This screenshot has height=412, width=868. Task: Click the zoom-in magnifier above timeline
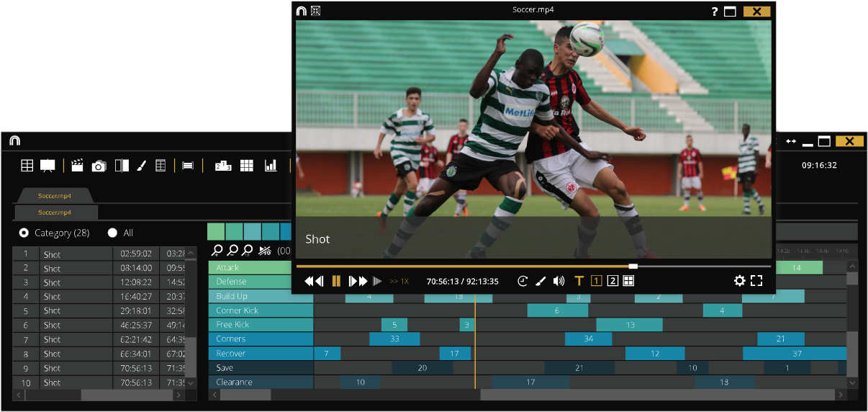click(217, 251)
